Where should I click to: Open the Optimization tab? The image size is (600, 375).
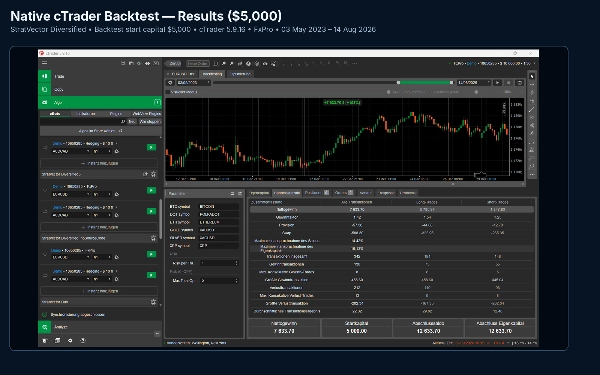point(240,74)
